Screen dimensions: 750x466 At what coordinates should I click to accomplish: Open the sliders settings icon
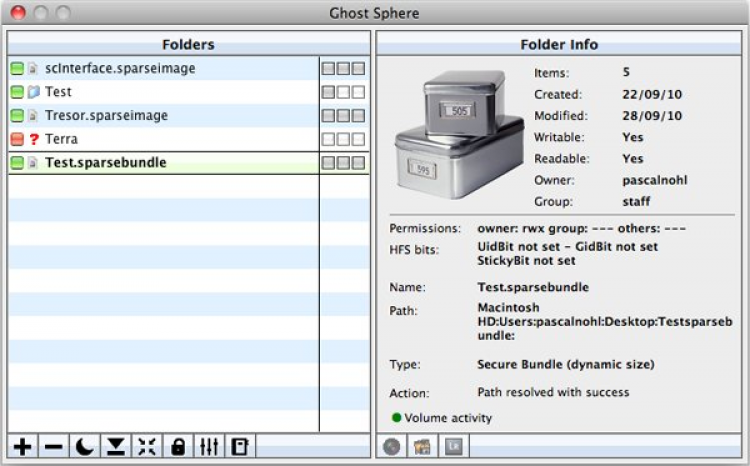(x=209, y=447)
